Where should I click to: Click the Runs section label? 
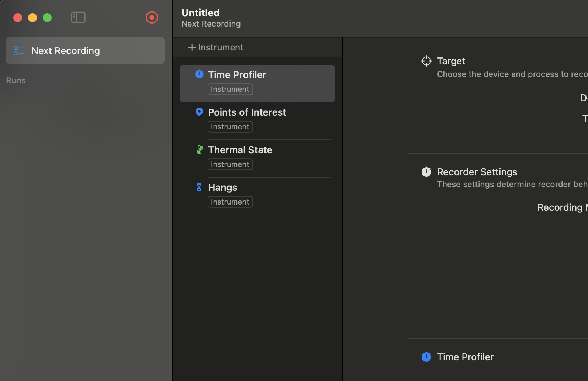tap(16, 80)
